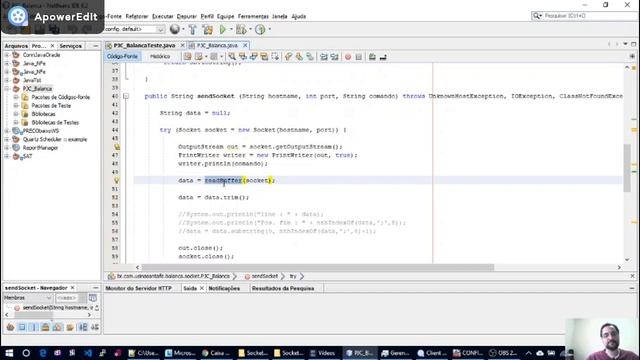Open the Depurar menu
640x360 pixels.
187,16
